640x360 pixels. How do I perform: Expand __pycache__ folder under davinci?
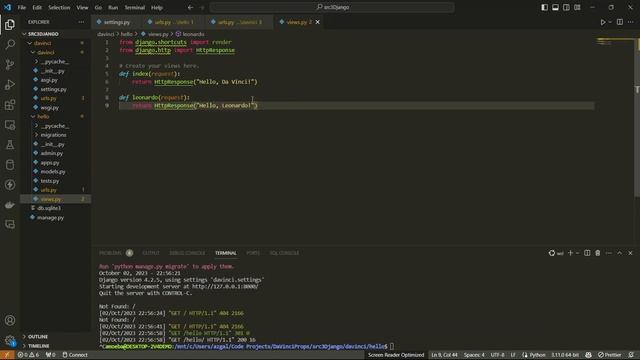point(56,62)
